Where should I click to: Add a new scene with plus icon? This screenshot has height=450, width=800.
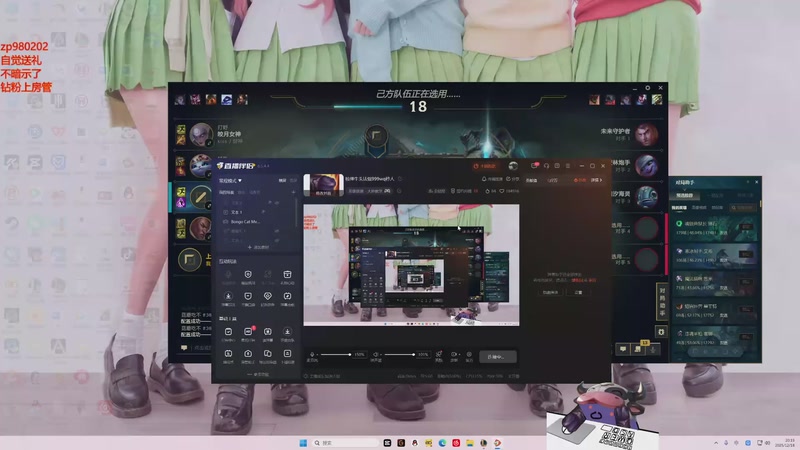293,192
